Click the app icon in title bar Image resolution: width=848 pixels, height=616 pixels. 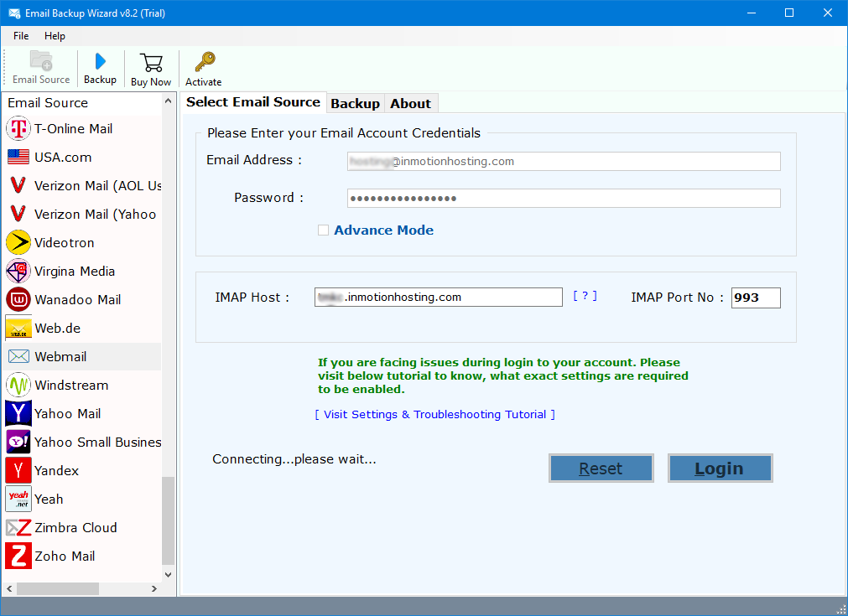pyautogui.click(x=14, y=13)
